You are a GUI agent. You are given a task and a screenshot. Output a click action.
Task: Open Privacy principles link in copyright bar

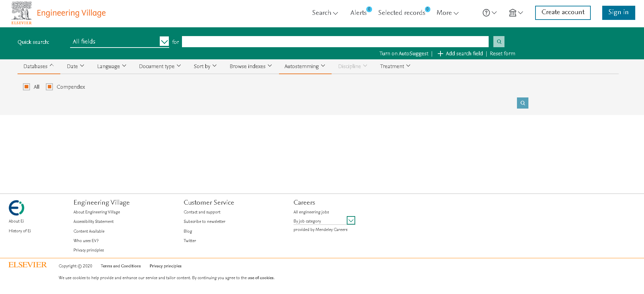165,266
